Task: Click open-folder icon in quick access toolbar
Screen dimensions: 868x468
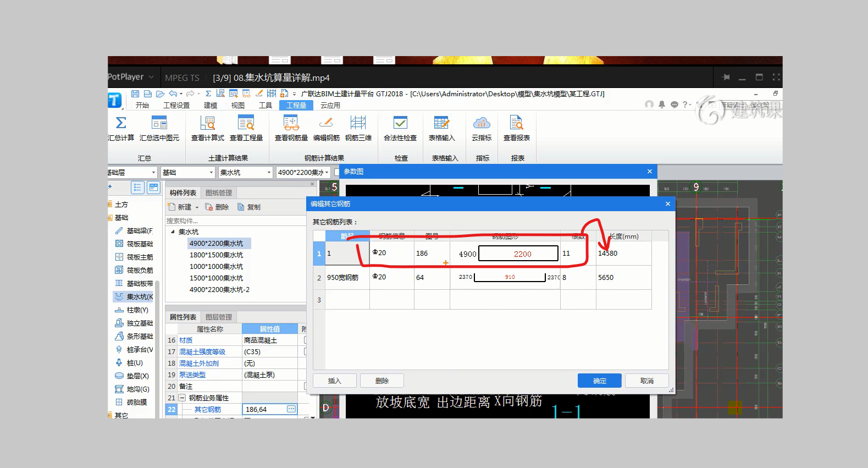Action: point(160,93)
